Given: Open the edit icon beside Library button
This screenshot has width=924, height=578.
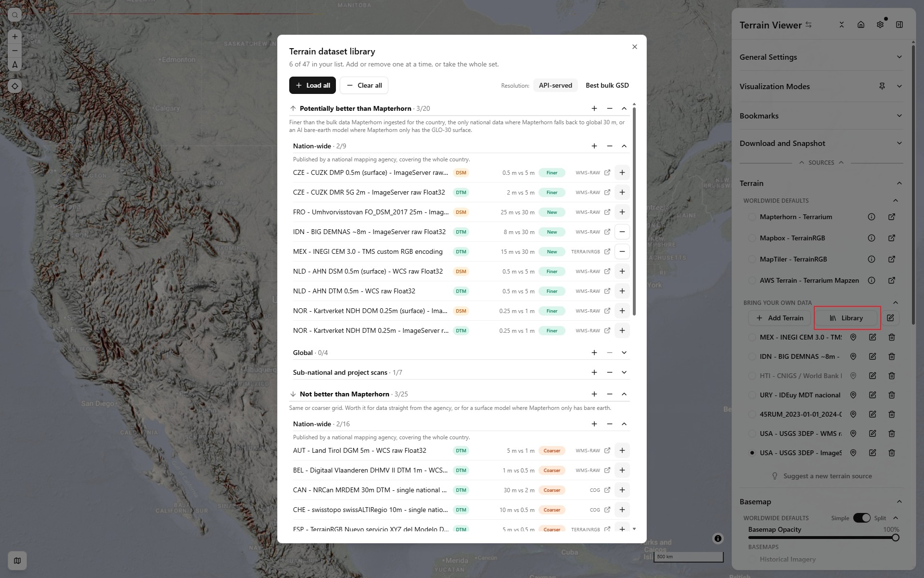Looking at the screenshot, I should [890, 318].
